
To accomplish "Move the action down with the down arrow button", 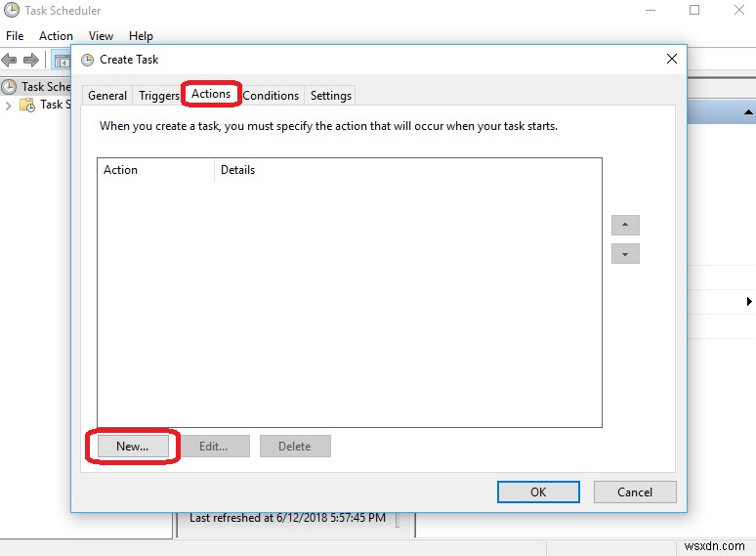I will coord(625,254).
